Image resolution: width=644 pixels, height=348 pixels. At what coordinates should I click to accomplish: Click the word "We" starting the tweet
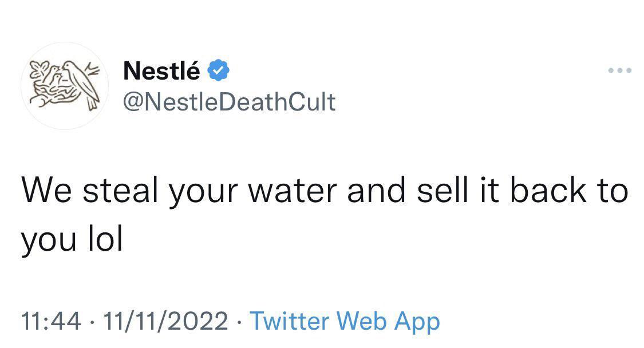pos(48,191)
